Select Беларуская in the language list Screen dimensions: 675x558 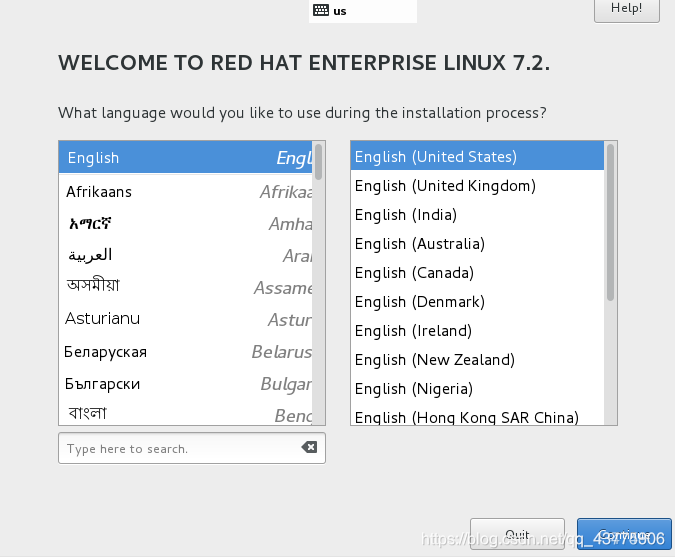[186, 351]
